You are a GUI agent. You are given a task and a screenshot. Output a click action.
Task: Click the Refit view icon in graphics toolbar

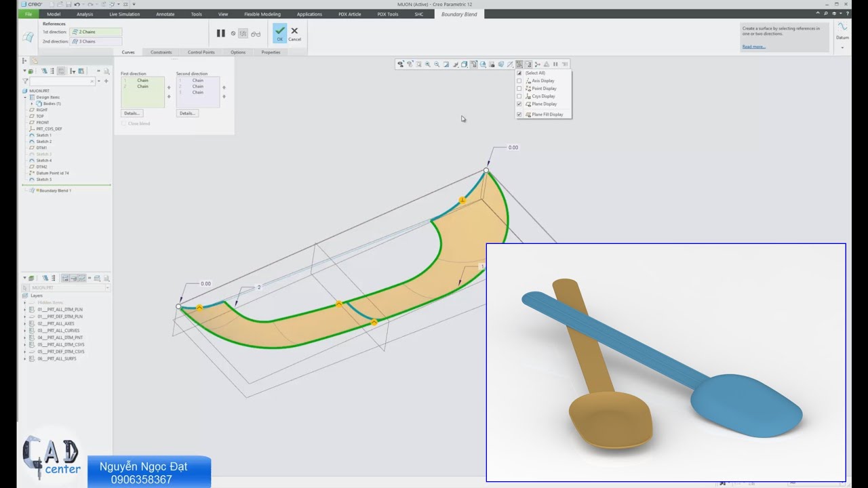pos(418,64)
